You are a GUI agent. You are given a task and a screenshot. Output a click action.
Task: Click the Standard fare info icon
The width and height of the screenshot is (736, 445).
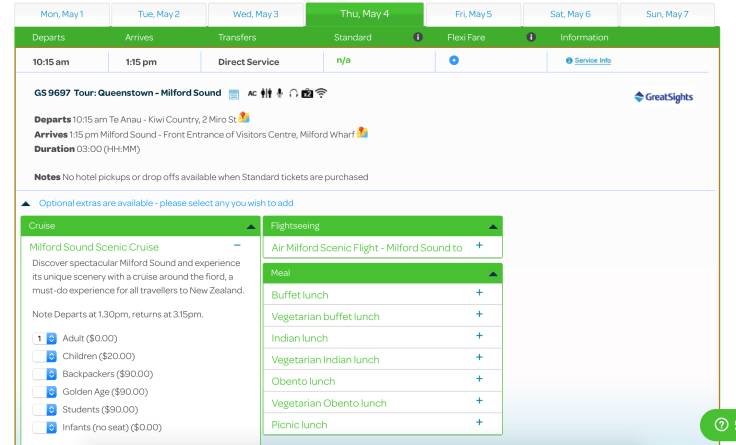click(418, 37)
